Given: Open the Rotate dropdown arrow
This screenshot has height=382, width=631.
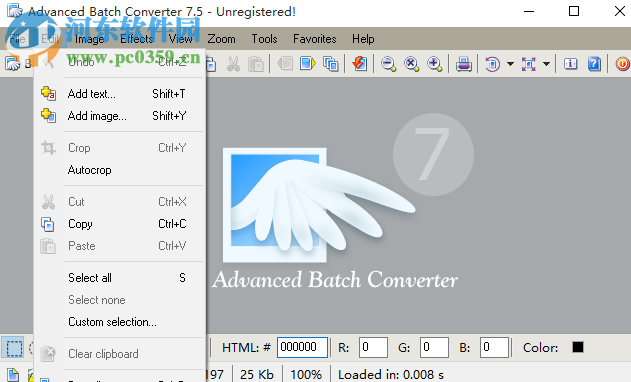Looking at the screenshot, I should 510,64.
